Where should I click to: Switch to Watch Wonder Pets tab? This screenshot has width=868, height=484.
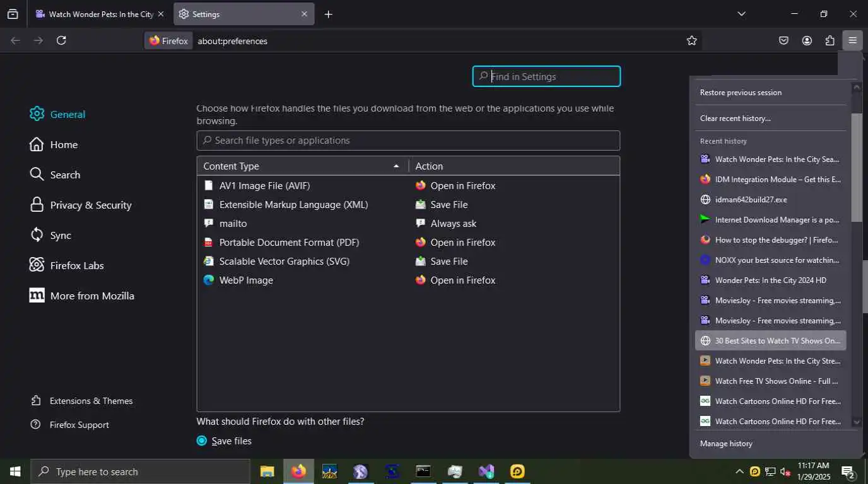coord(95,14)
